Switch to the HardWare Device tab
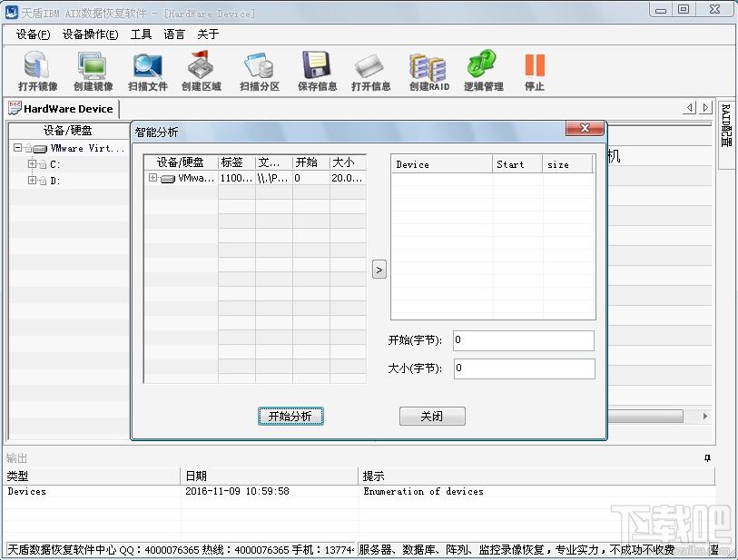The image size is (738, 560). coord(61,109)
